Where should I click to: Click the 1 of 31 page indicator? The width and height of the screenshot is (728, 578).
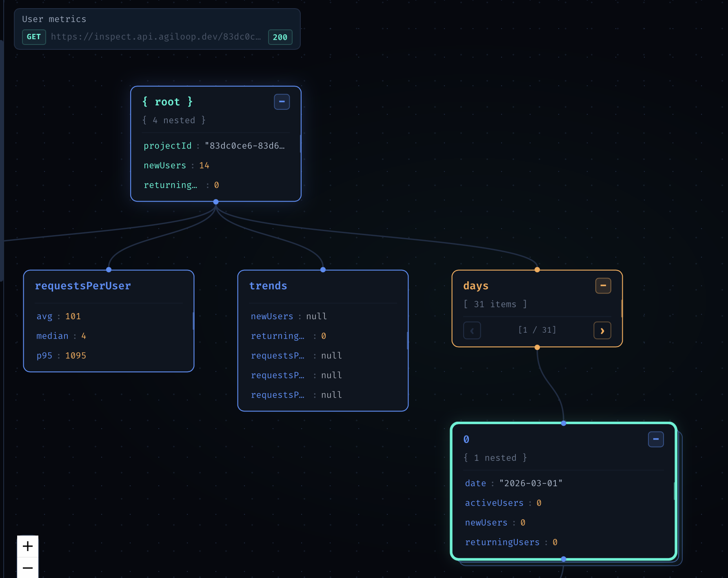[x=537, y=330]
